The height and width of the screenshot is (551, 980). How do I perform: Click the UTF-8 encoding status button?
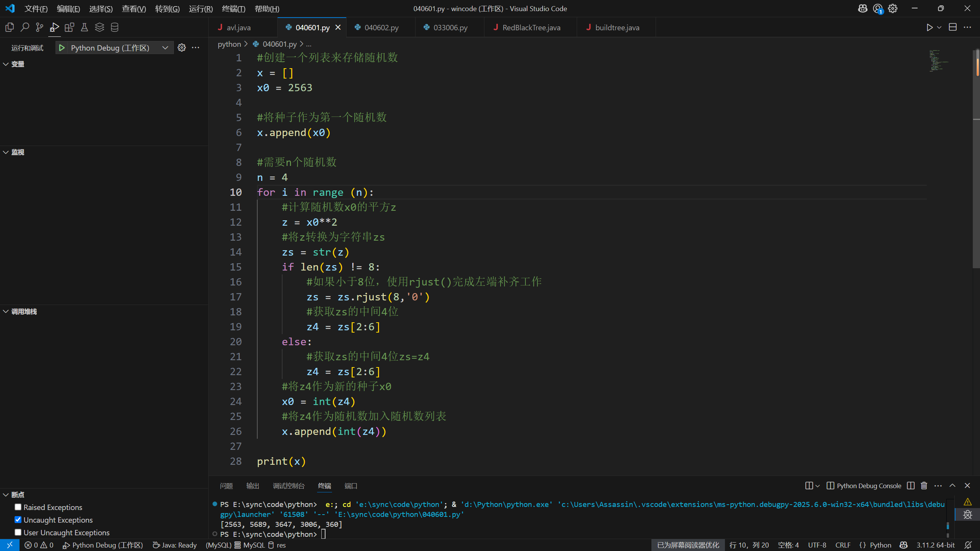(x=817, y=545)
